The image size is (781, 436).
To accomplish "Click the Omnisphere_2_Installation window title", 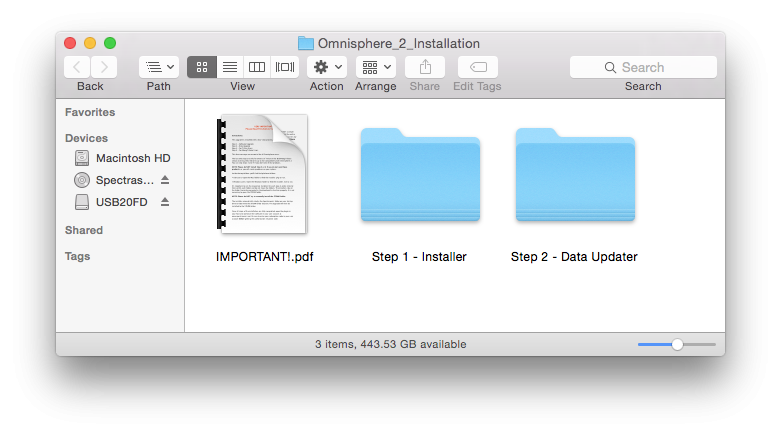I will tap(398, 43).
